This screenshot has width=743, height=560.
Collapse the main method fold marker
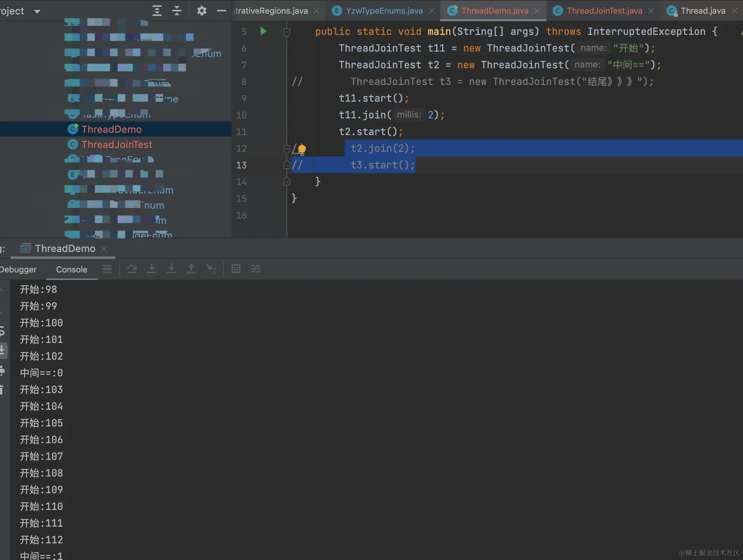click(287, 32)
